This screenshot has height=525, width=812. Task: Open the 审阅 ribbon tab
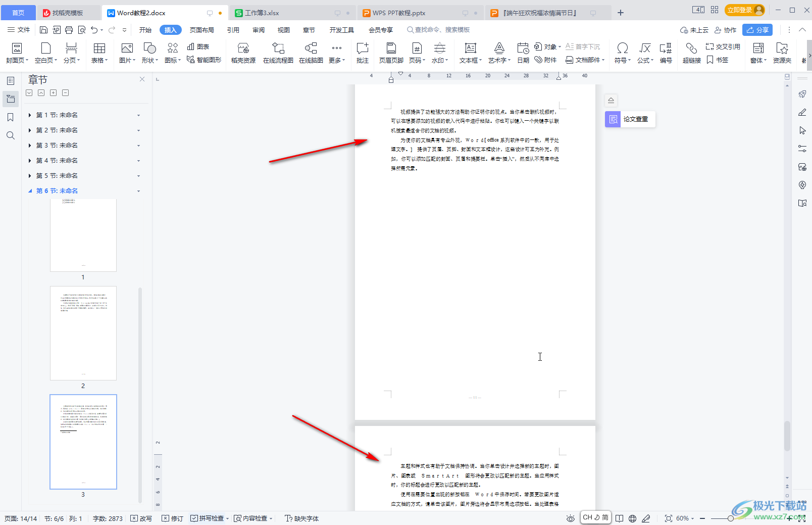pos(259,30)
